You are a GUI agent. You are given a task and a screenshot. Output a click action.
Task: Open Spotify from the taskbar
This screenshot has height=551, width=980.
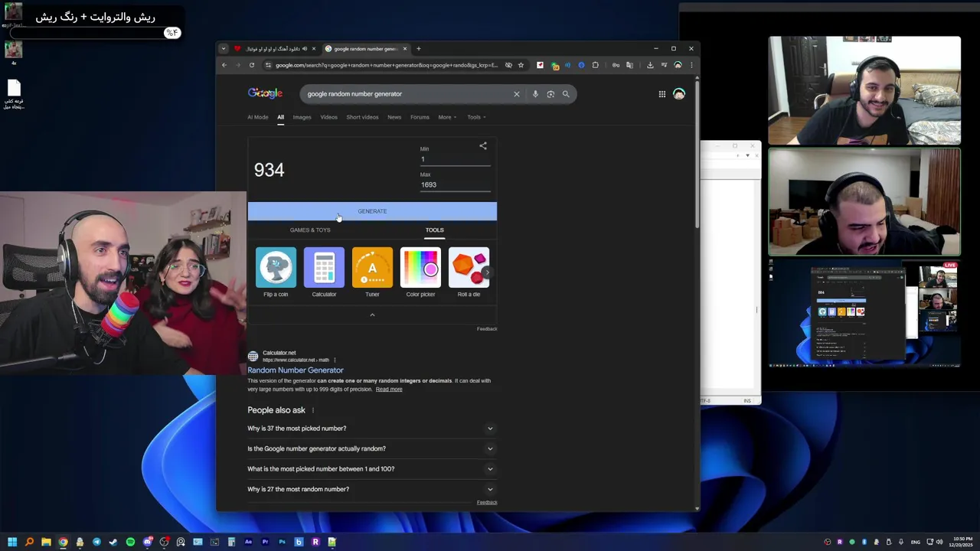pos(130,542)
